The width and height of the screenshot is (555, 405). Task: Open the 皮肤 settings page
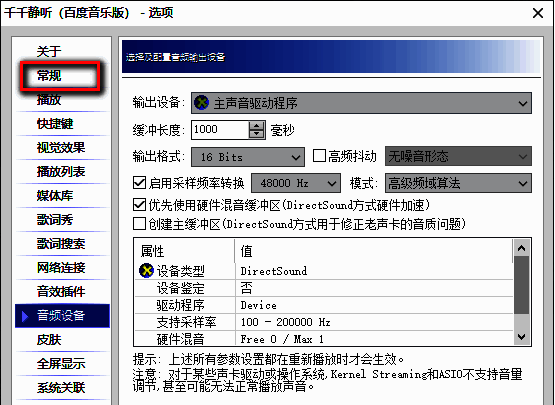[x=49, y=340]
